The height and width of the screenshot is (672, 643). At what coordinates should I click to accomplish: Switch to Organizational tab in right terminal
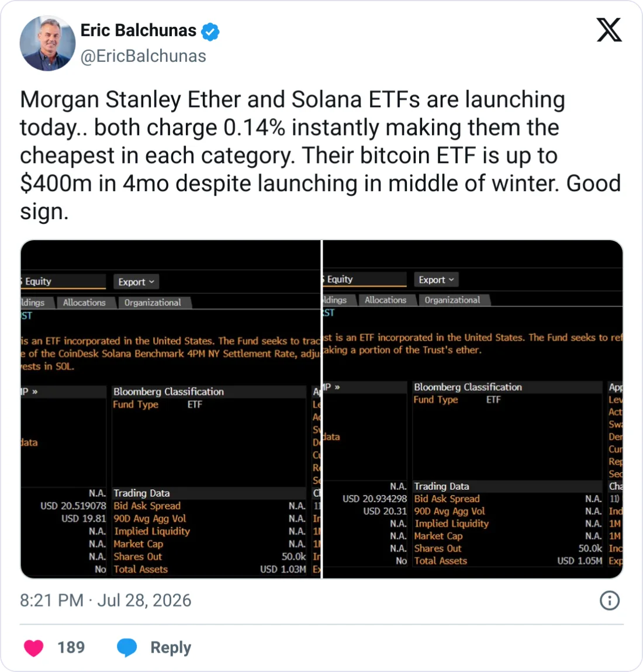coord(452,300)
